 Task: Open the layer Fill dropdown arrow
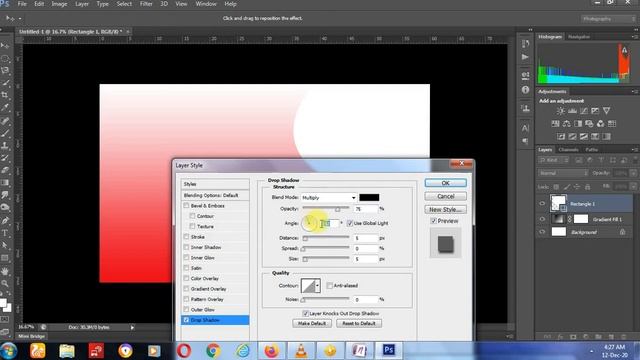tap(633, 186)
